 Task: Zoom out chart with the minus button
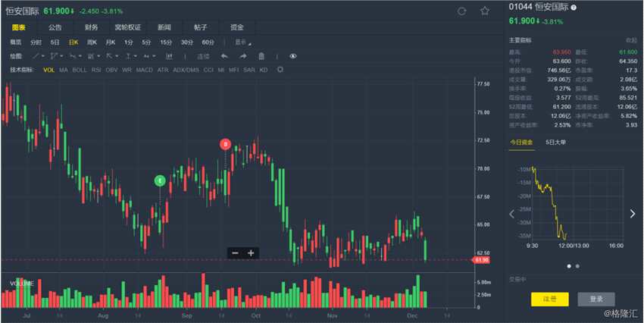(236, 253)
